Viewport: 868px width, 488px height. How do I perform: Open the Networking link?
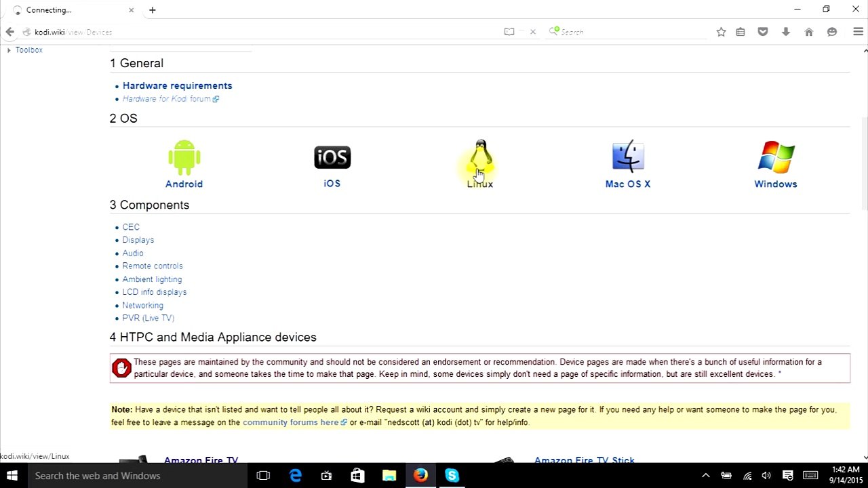pos(142,305)
